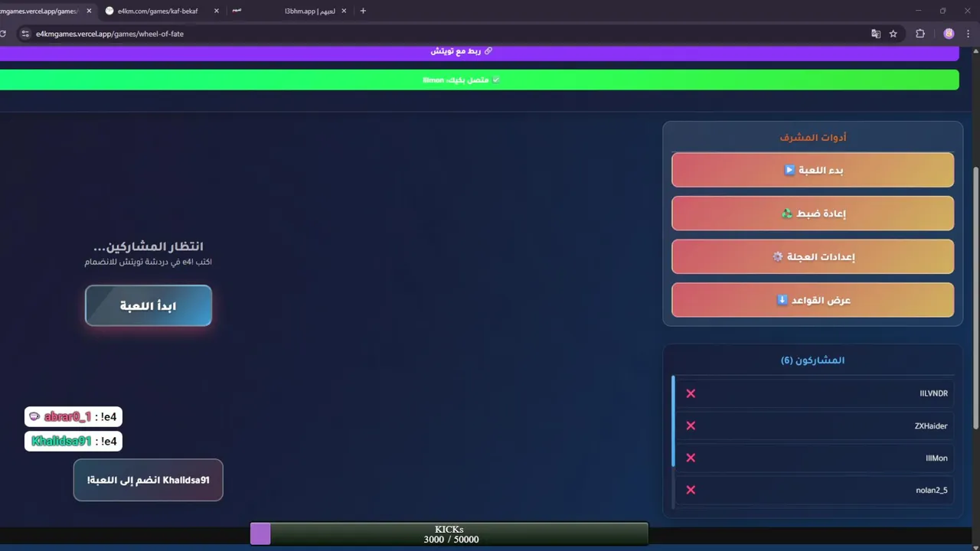This screenshot has height=551, width=980.
Task: Close the e4km.com kaf-bekaf tab
Action: click(216, 11)
